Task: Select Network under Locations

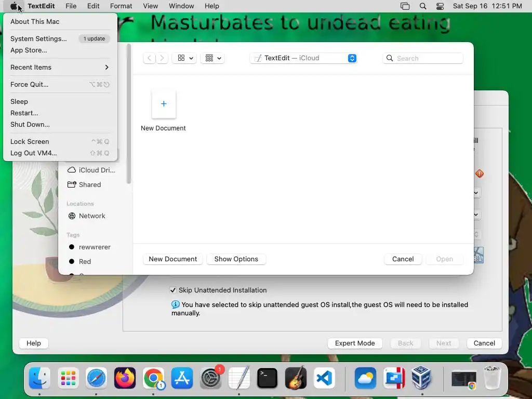Action: [x=87, y=216]
